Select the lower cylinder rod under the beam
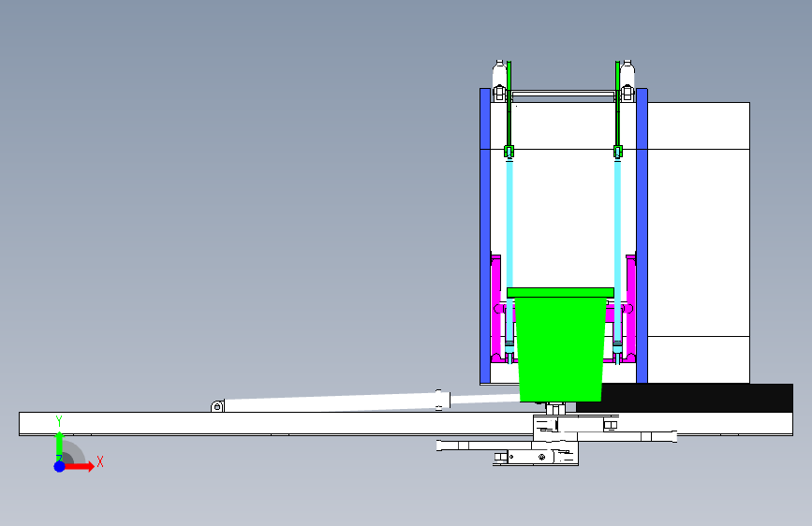Screen dimensions: 812x526 pos(484,446)
